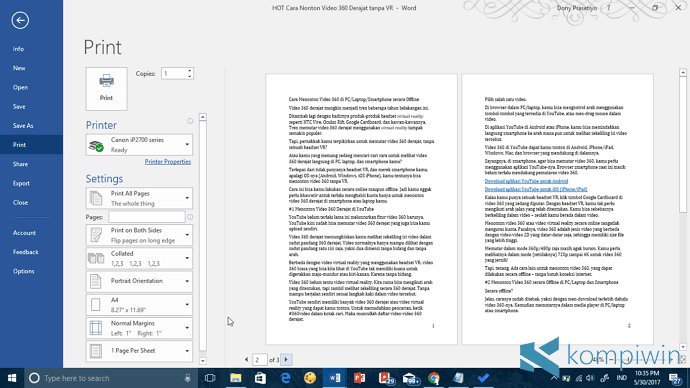Click the Pages info circle icon

click(190, 217)
